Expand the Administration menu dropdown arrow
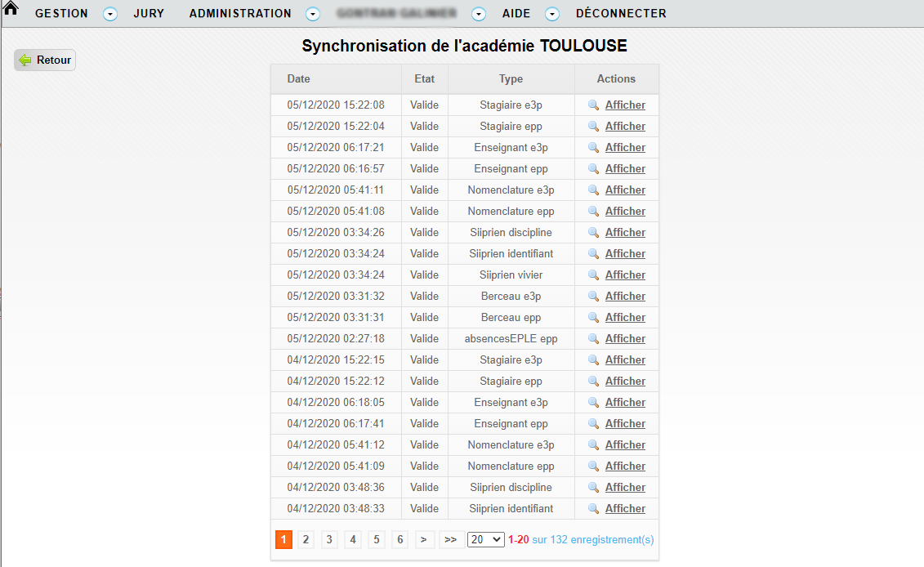 coord(313,14)
